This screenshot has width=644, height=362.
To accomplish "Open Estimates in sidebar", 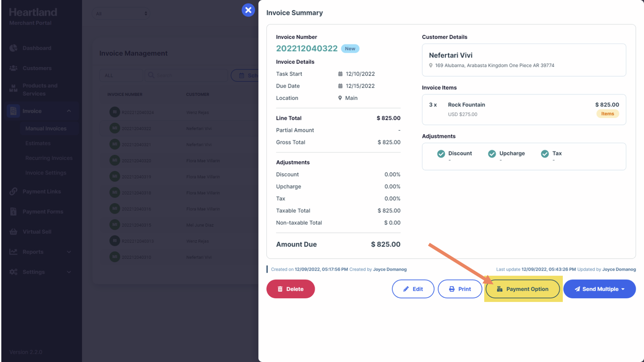I will click(x=38, y=143).
